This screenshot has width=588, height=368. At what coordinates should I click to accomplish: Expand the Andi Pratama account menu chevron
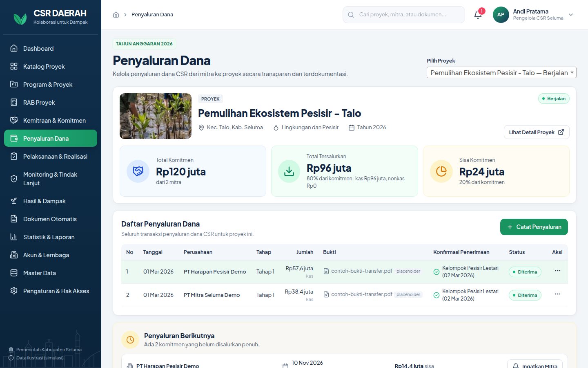571,15
